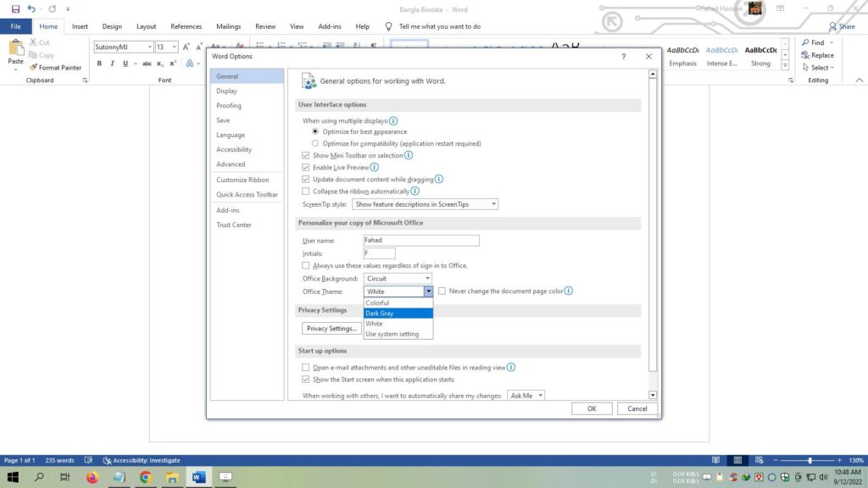
Task: Click info icon beside Enable Live Preview
Action: click(374, 168)
